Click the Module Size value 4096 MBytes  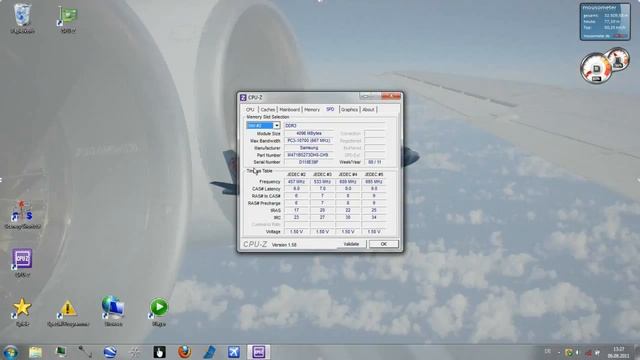[309, 133]
